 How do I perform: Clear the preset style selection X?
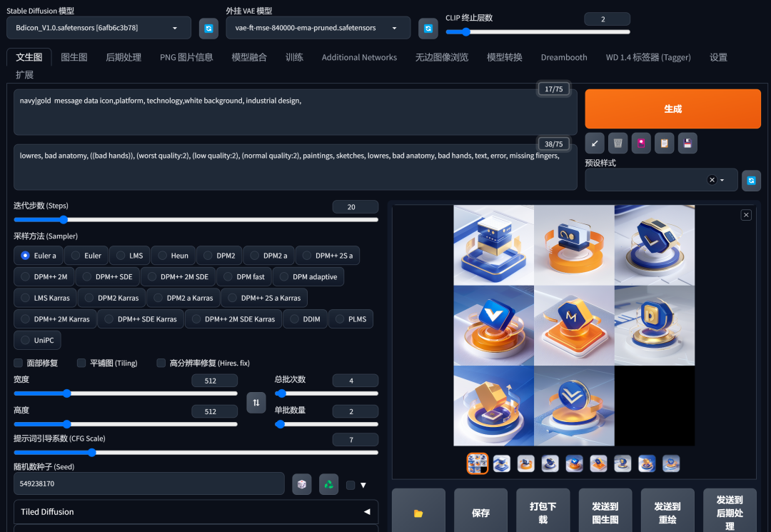pos(712,180)
